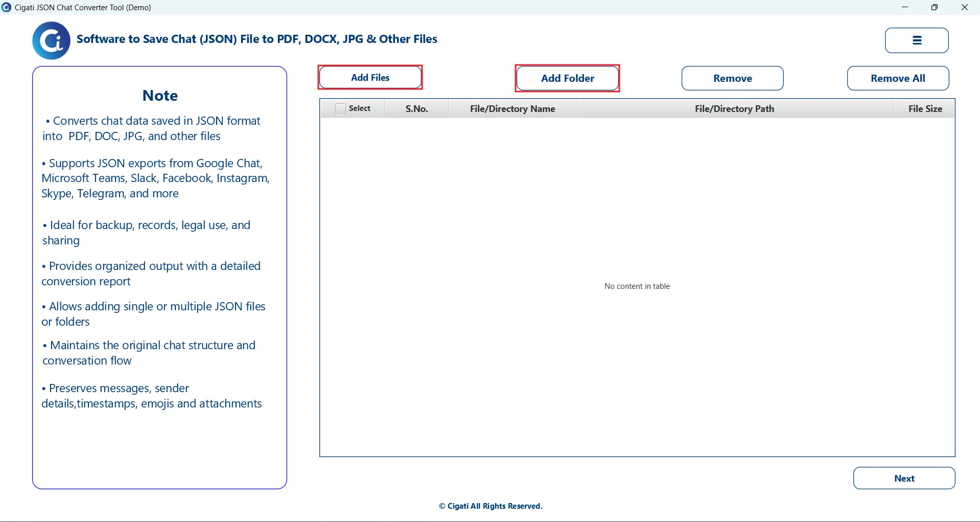Click the note 'Converts chat data saved in JSON'
This screenshot has width=980, height=522.
tap(152, 128)
